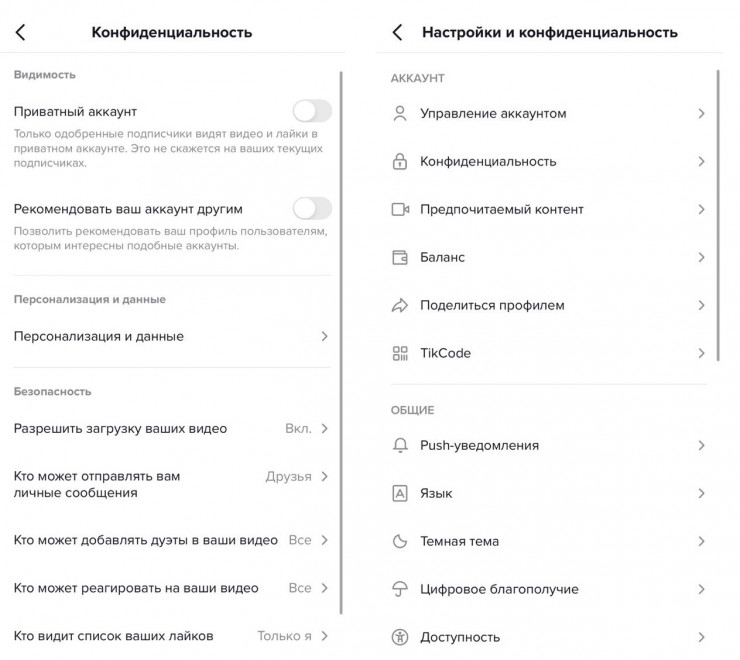The image size is (740, 660).
Task: Click the lock icon beside Конфиденциальность
Action: click(x=400, y=161)
